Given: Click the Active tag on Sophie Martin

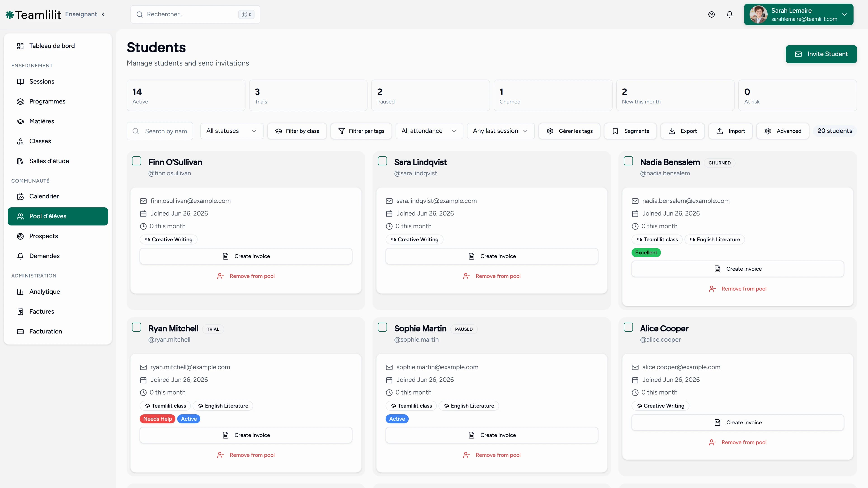Looking at the screenshot, I should click(397, 419).
